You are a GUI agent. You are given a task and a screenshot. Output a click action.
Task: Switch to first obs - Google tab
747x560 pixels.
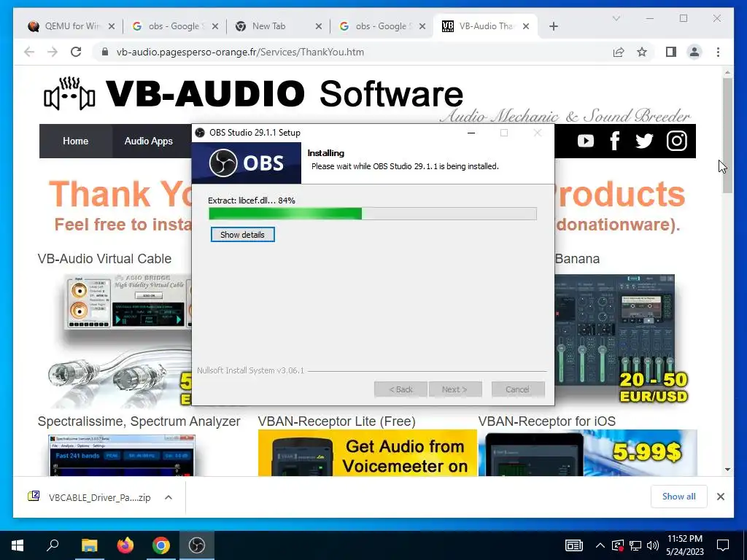[175, 26]
